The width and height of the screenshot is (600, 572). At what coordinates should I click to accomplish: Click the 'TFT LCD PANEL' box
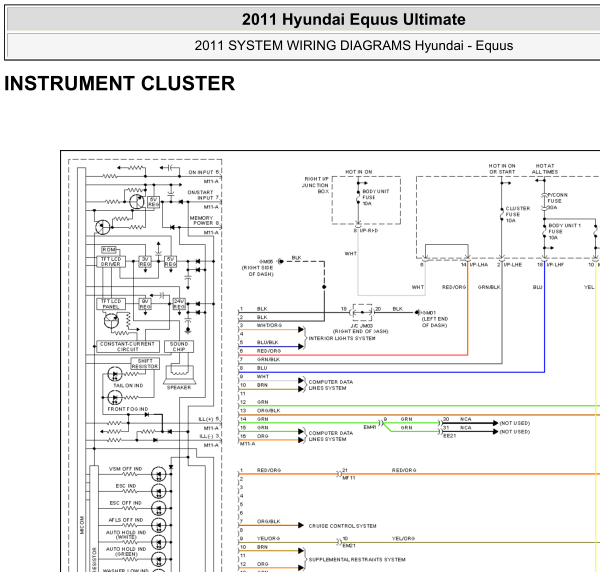(x=111, y=304)
